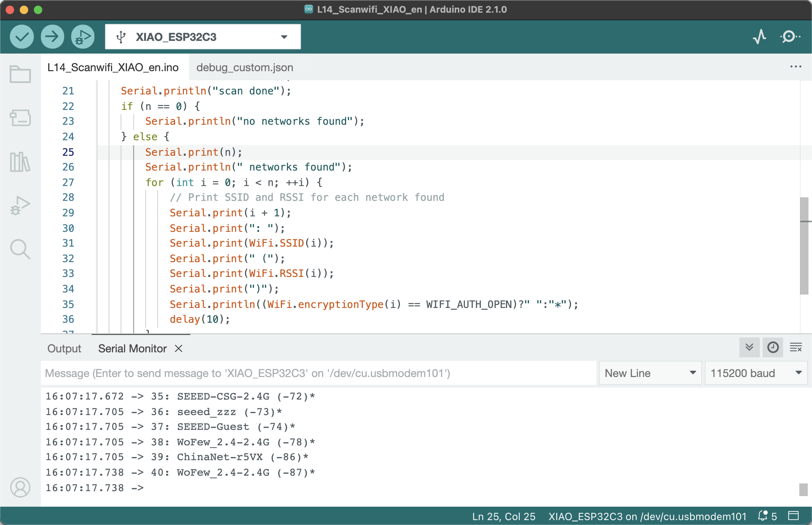Click Ln 25, Col 25 in status bar
This screenshot has height=525, width=812.
coord(504,516)
